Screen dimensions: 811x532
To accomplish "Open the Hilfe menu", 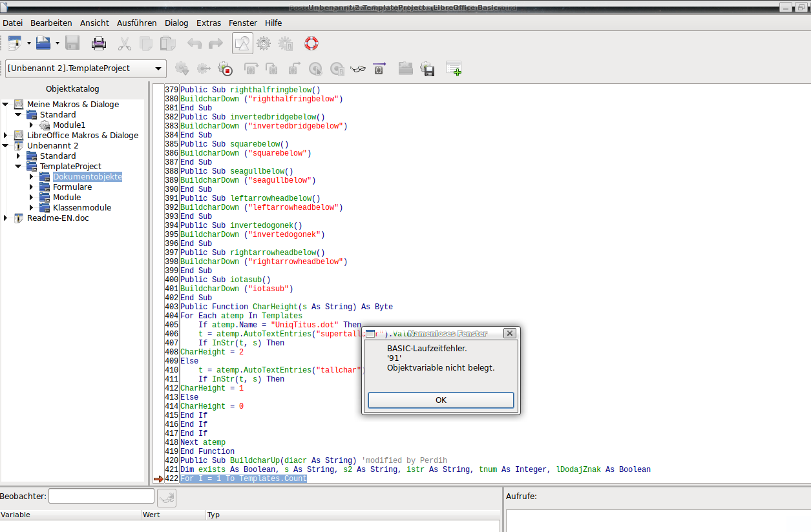I will point(273,23).
